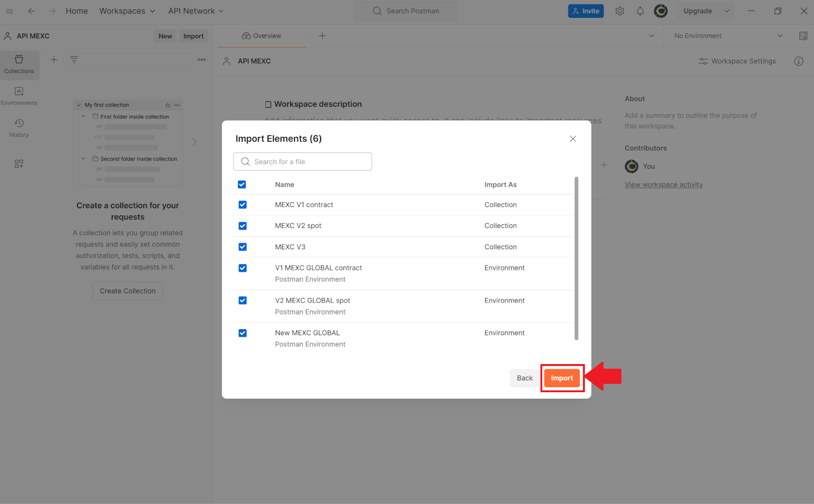Open Workspace Settings
Viewport: 814px width, 504px height.
point(737,61)
